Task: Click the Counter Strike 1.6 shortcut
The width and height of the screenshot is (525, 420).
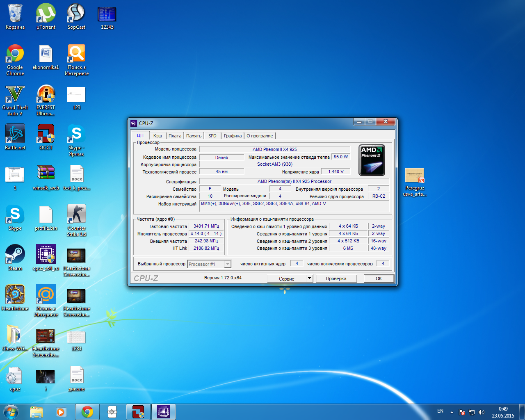Action: pyautogui.click(x=77, y=215)
